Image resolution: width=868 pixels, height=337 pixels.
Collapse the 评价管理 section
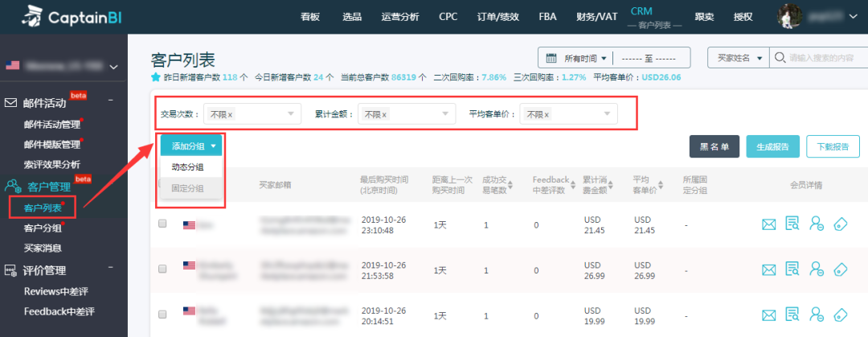111,268
